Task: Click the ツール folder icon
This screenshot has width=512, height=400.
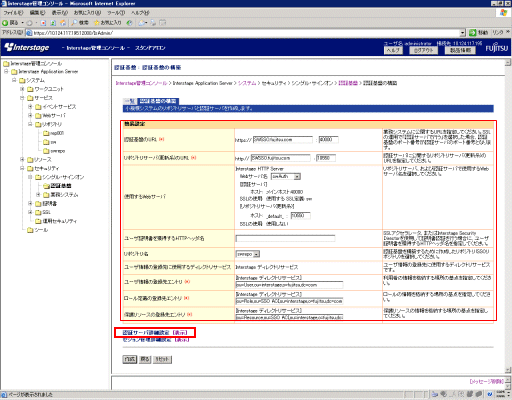Action: 30,230
